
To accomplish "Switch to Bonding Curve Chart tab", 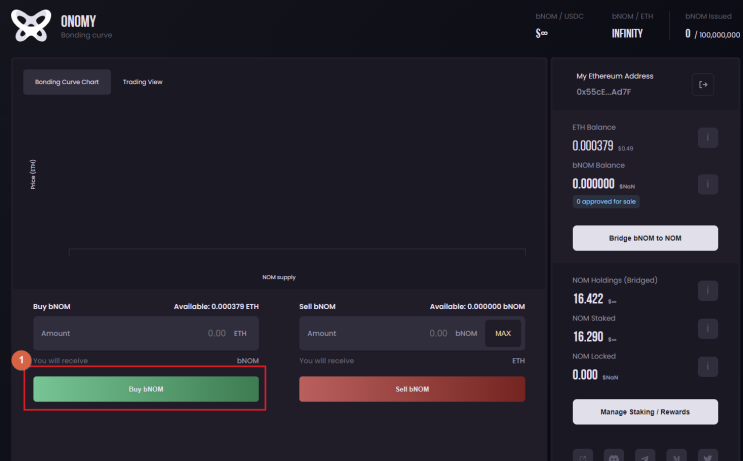I will [x=67, y=82].
